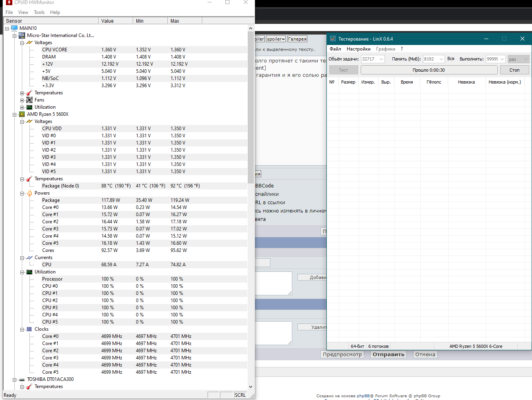Click Предпросмотр on the forum page

[342, 355]
